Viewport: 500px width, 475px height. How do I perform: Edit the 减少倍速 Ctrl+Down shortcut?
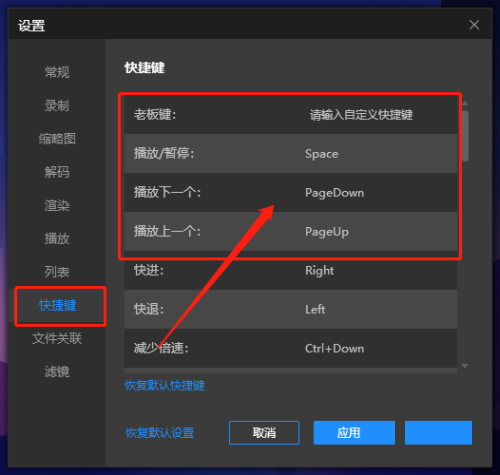334,349
